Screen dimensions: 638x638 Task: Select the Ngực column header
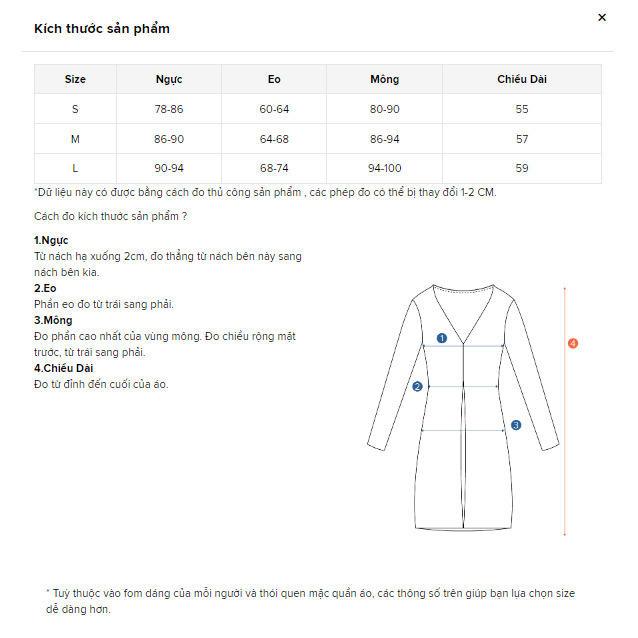click(x=169, y=79)
